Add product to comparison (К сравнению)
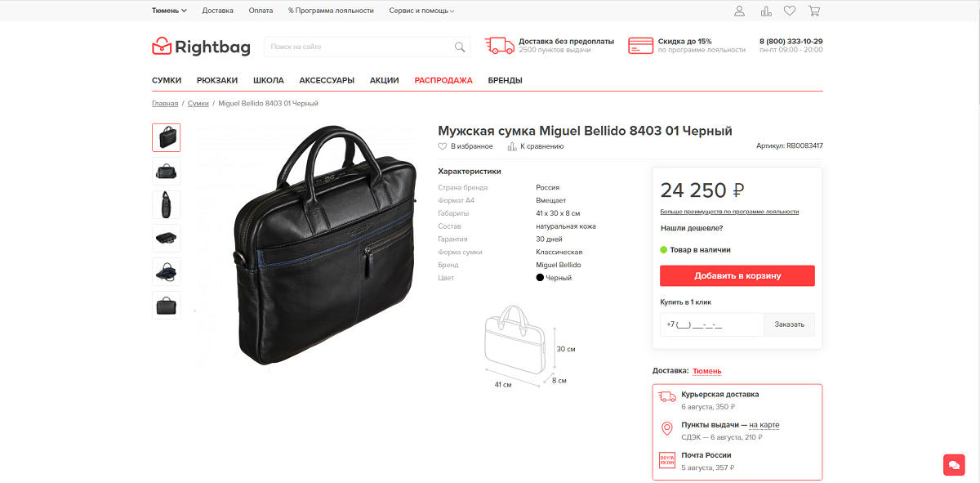The height and width of the screenshot is (483, 980). (536, 146)
